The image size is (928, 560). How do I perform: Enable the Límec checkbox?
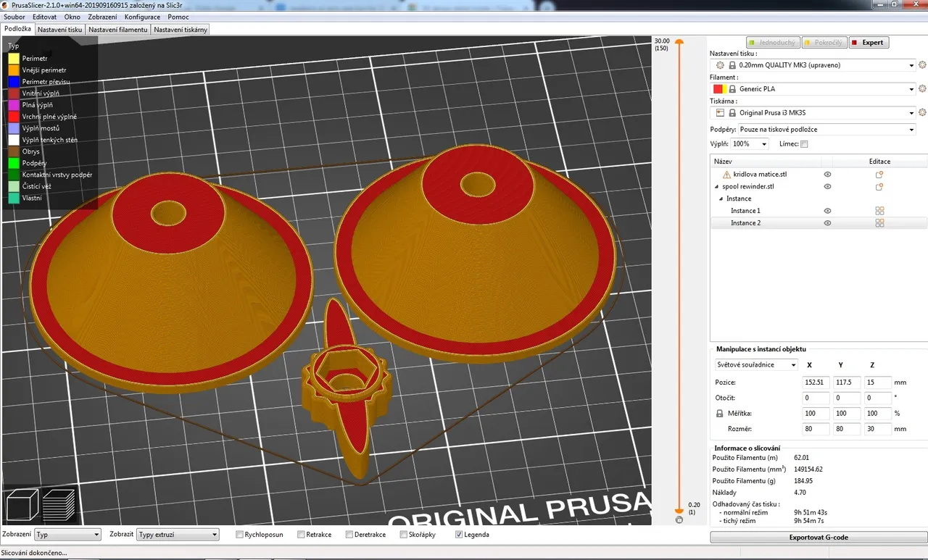tap(804, 144)
